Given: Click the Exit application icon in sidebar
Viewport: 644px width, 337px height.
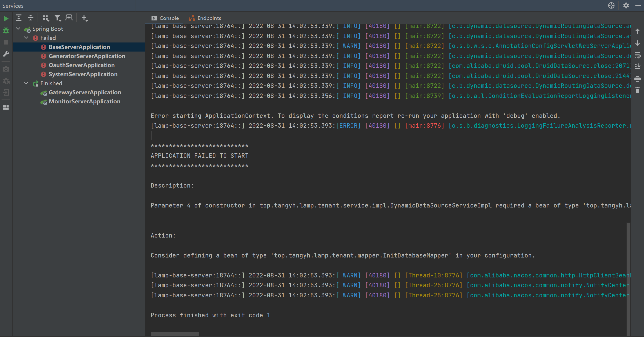Looking at the screenshot, I should [6, 92].
